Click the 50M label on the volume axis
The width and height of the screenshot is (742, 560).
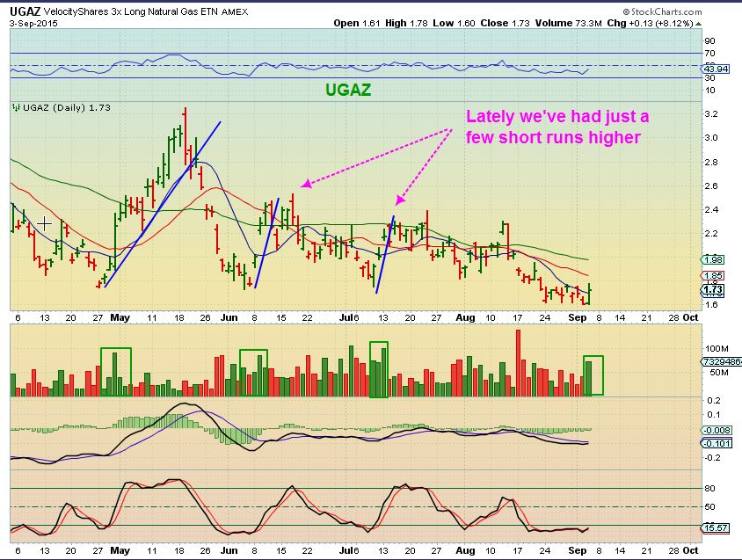coord(718,373)
